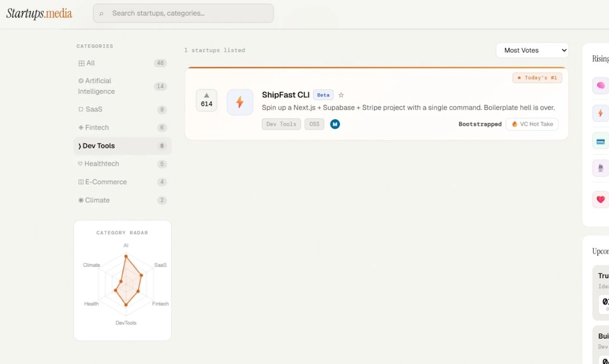Screen dimensions: 609x364
Task: Click the credit card icon in Rising panel
Action: pyautogui.click(x=601, y=141)
